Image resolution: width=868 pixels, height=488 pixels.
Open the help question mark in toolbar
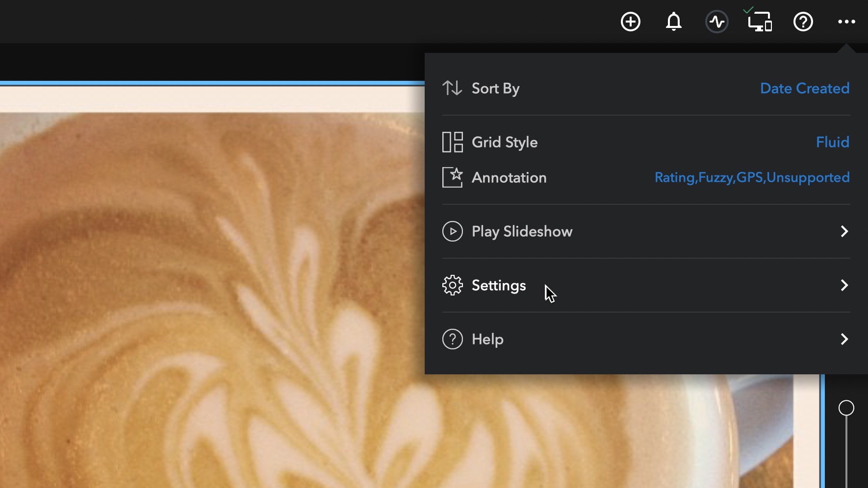pyautogui.click(x=803, y=22)
